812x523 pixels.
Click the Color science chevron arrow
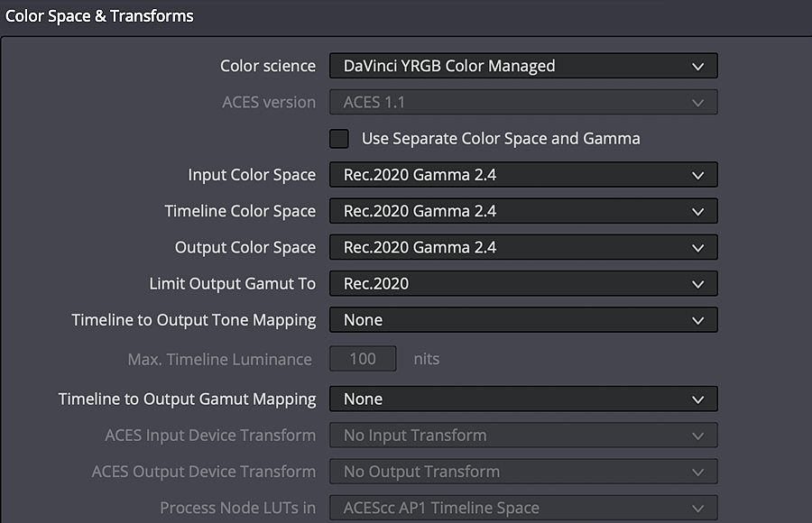click(698, 67)
